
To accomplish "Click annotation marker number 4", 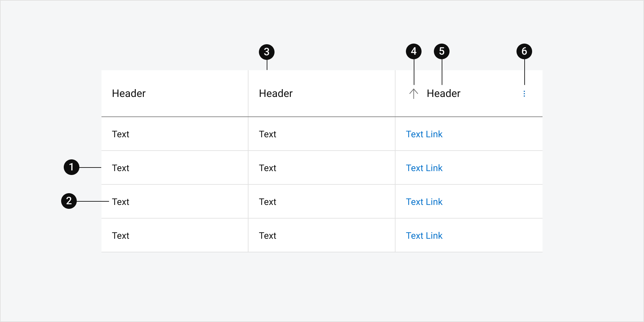I will coord(414,51).
